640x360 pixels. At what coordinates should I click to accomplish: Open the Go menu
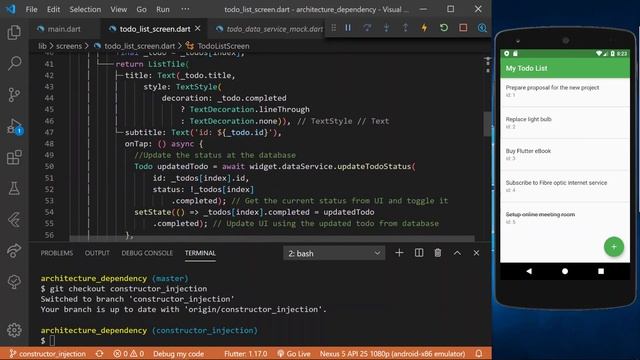tap(141, 9)
